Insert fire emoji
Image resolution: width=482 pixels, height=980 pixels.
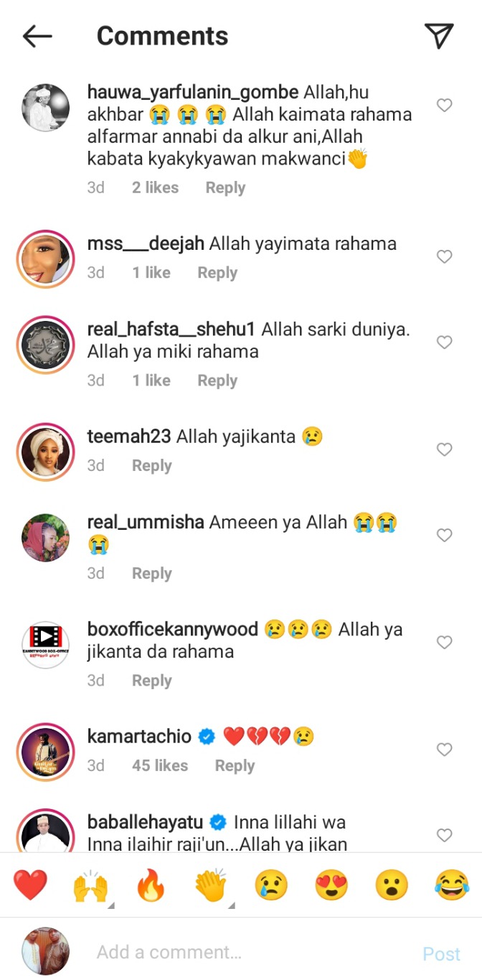tap(151, 885)
